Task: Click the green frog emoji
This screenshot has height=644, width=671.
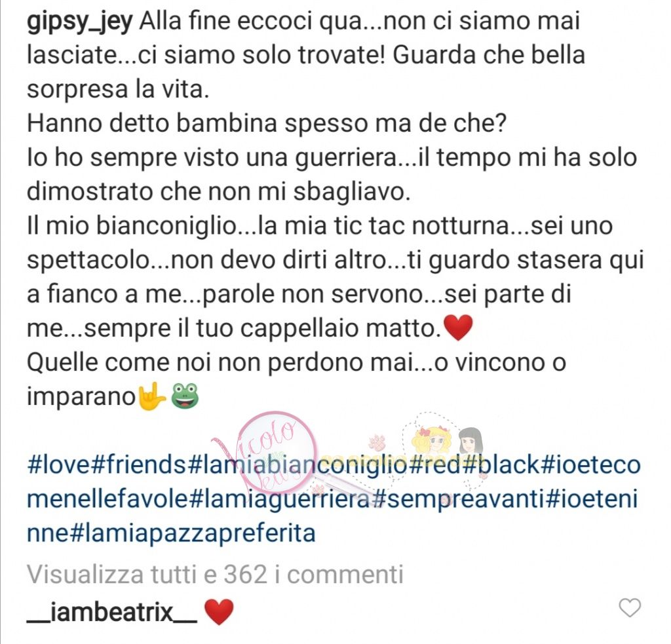Action: click(185, 396)
